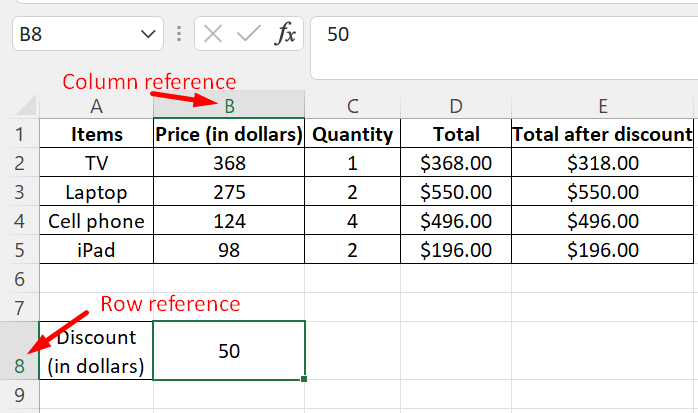Click the Total after discount header cell
This screenshot has width=698, height=413.
602,134
